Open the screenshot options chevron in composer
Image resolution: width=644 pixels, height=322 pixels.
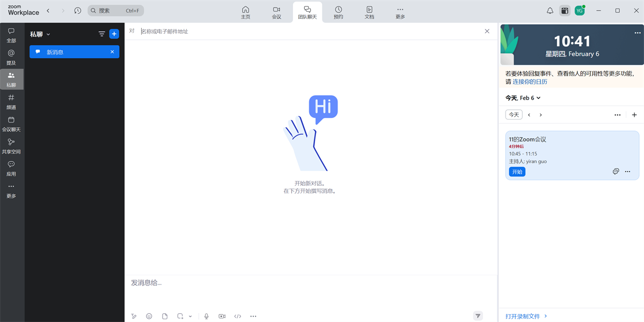(x=189, y=316)
